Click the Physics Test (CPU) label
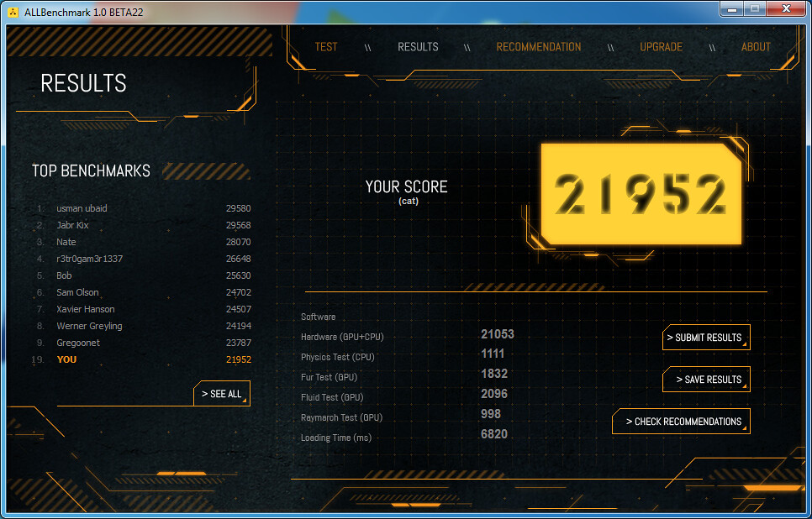This screenshot has width=812, height=519. coord(337,357)
